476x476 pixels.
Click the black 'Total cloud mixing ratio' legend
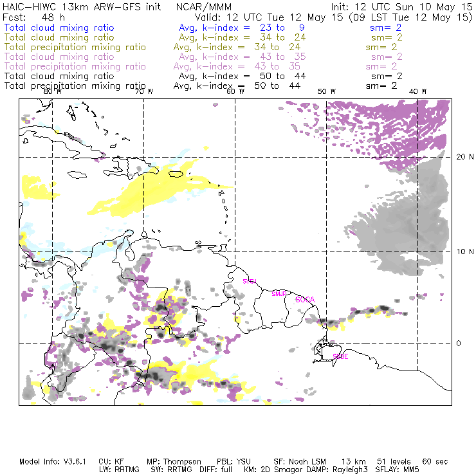click(59, 76)
